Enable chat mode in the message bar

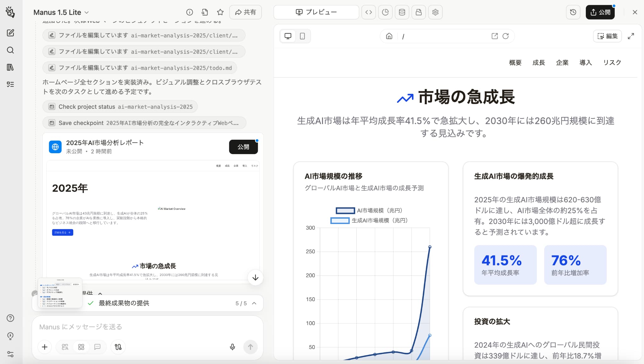click(97, 347)
